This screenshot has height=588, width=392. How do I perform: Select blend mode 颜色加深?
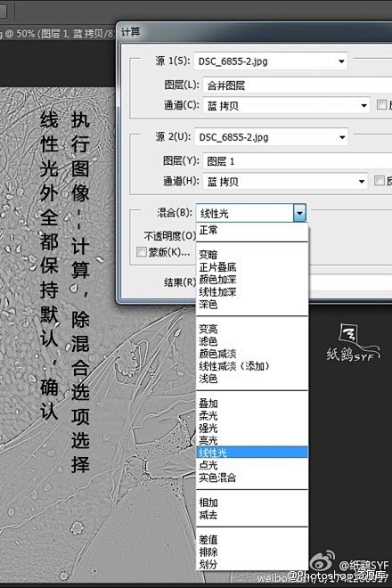(252, 280)
